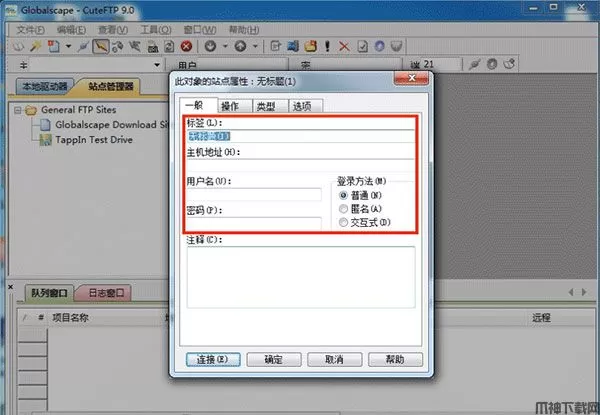Click the yellow new folder toolbar icon
Viewport: 600px width, 415px height.
pyautogui.click(x=311, y=47)
